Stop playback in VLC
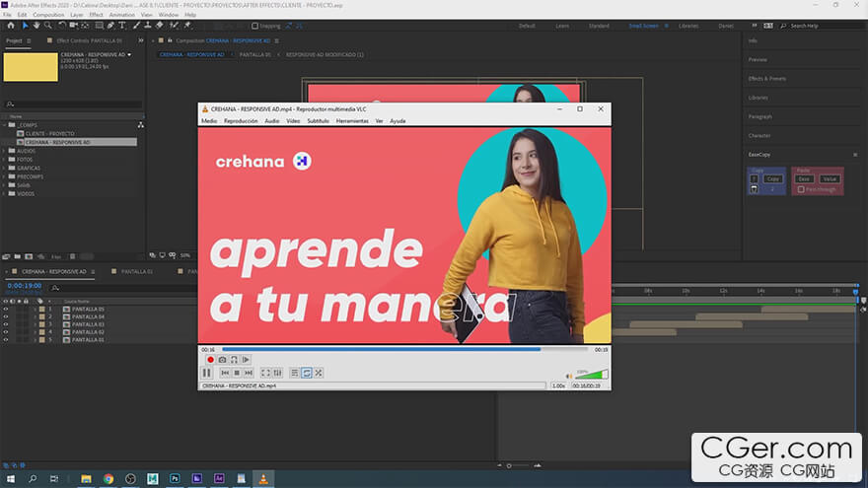 pyautogui.click(x=237, y=373)
